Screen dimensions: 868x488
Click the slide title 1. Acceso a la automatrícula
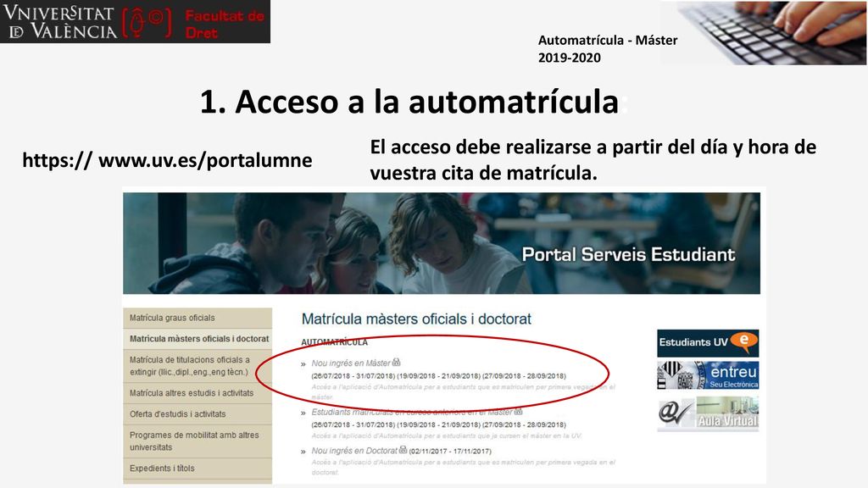click(409, 102)
